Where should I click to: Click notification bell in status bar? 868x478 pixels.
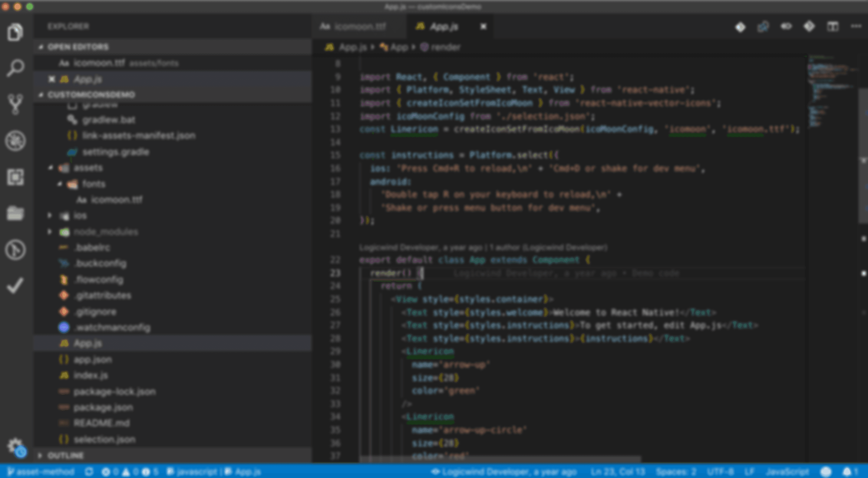[847, 472]
